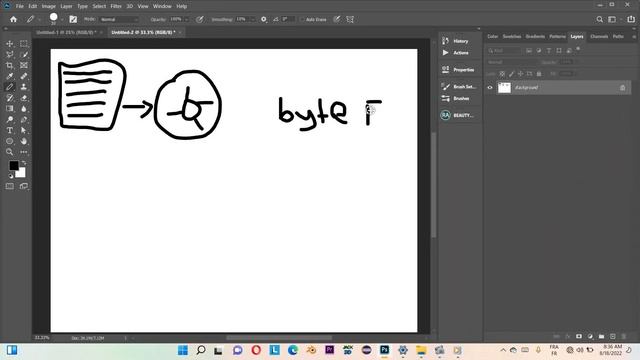Image resolution: width=640 pixels, height=360 pixels.
Task: Open the Tool Preset picker arrow
Action: coord(39,20)
